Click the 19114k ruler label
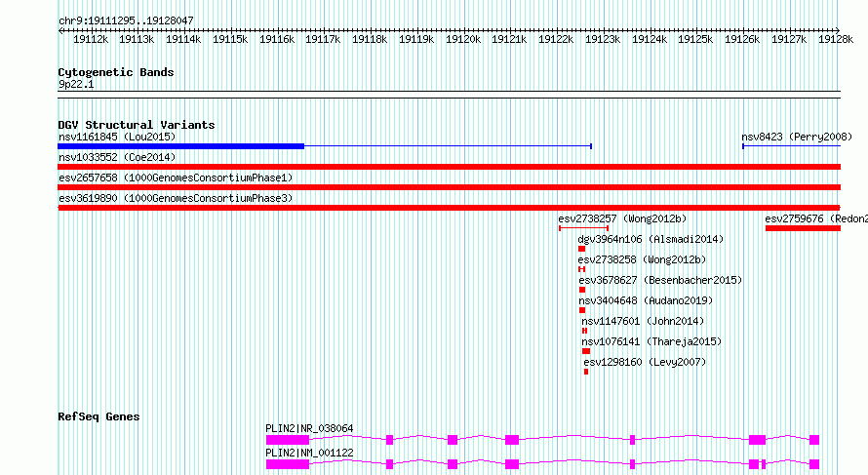This screenshot has width=868, height=475. click(x=183, y=39)
